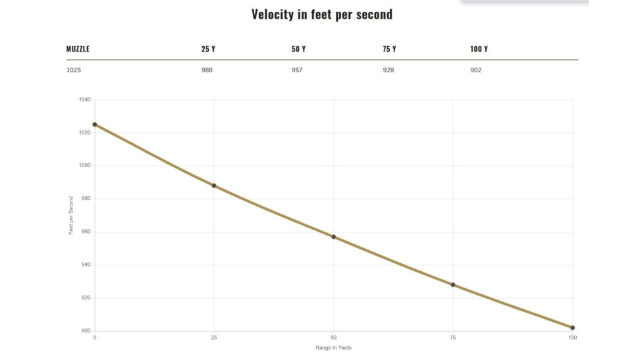Click the "Range In Yards" axis title
This screenshot has height=362, width=644.
tap(334, 348)
